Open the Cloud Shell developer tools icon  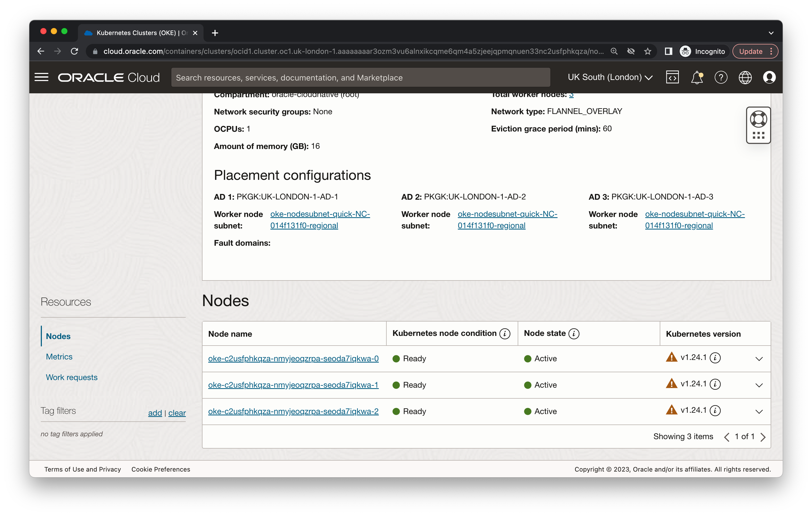click(672, 77)
